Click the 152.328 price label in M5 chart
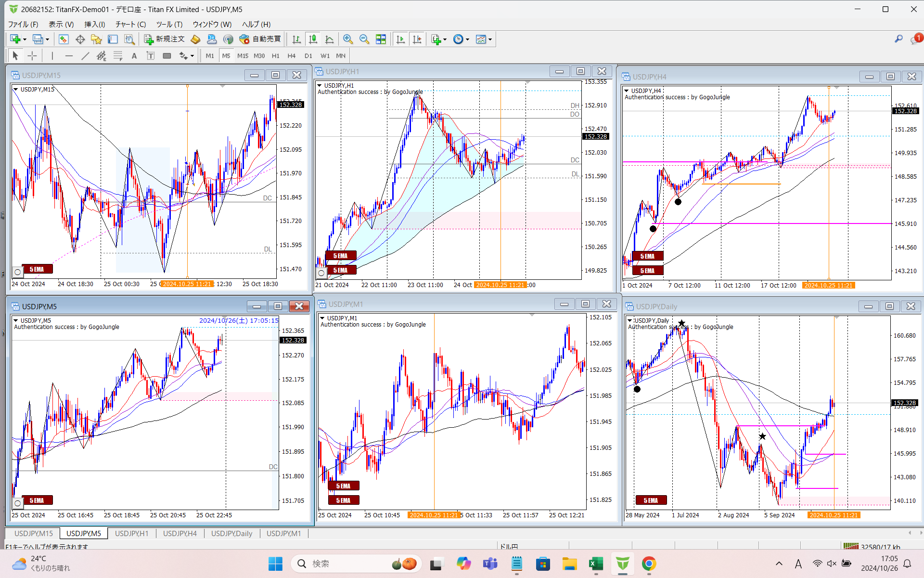924x578 pixels. (x=293, y=340)
